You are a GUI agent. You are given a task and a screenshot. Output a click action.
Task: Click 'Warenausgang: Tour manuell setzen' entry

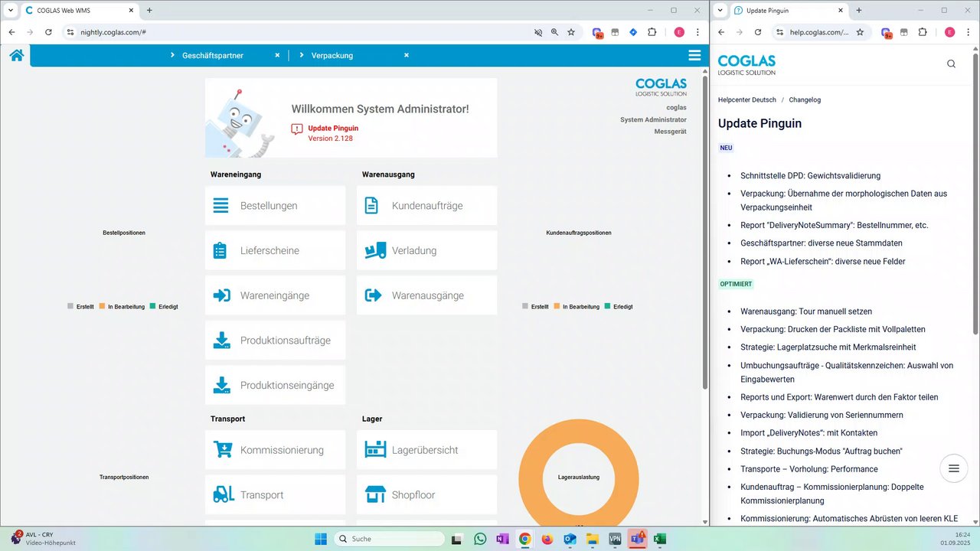tap(806, 311)
